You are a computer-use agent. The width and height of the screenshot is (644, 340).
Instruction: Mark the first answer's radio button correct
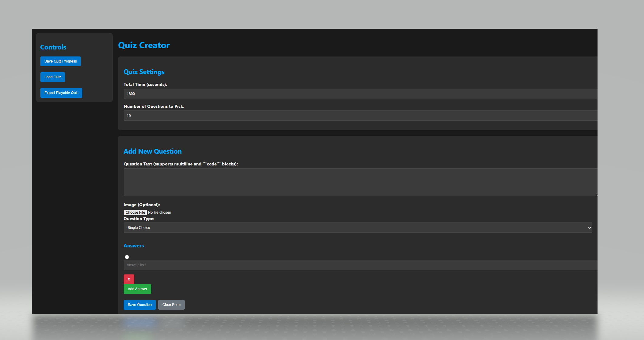pos(127,257)
